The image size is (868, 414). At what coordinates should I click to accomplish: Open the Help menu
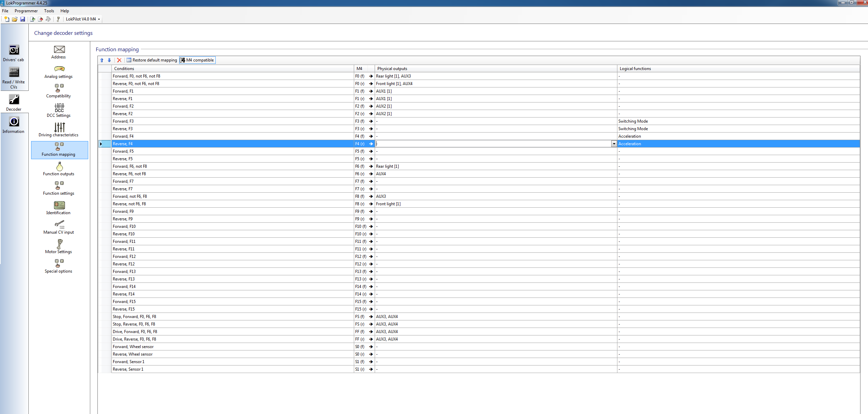pyautogui.click(x=65, y=11)
